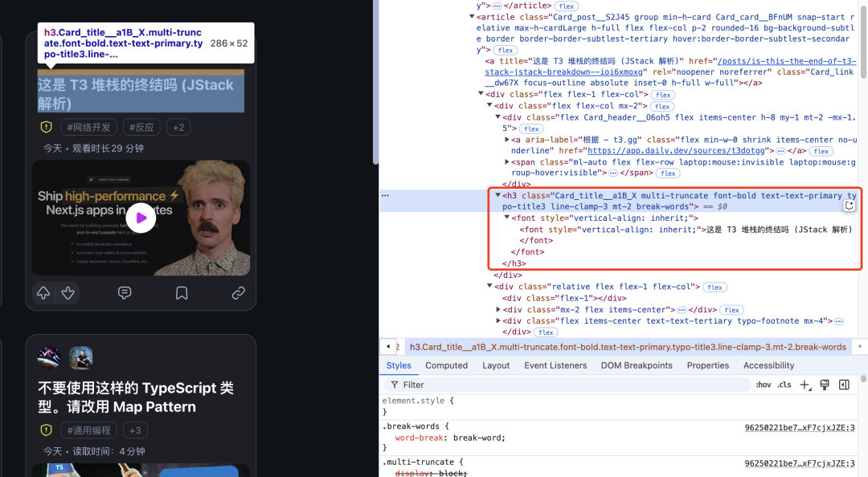This screenshot has height=477, width=868.
Task: Toggle the :hov element state button
Action: tap(764, 385)
